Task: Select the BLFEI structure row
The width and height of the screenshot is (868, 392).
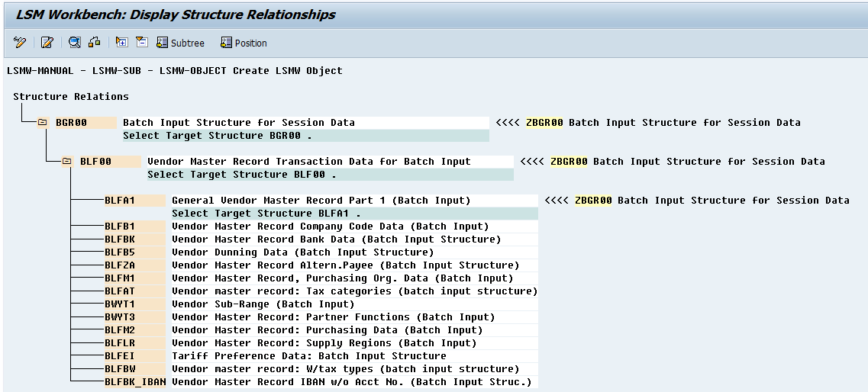Action: point(321,355)
